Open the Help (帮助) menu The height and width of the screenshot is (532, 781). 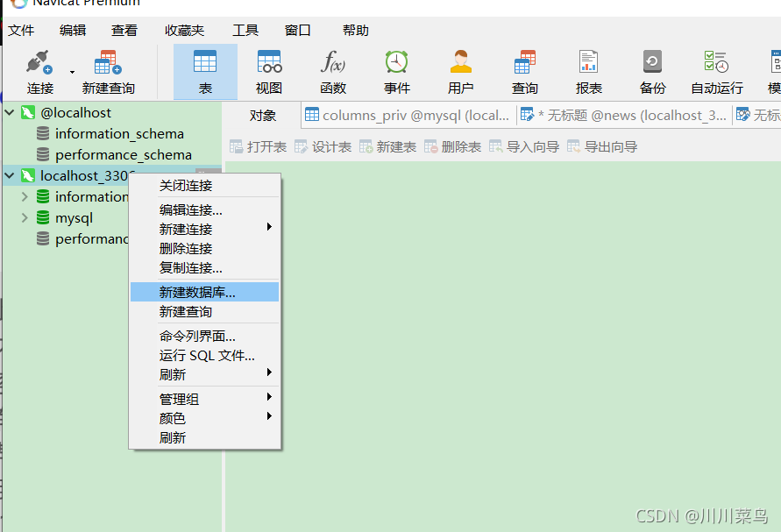pos(356,31)
